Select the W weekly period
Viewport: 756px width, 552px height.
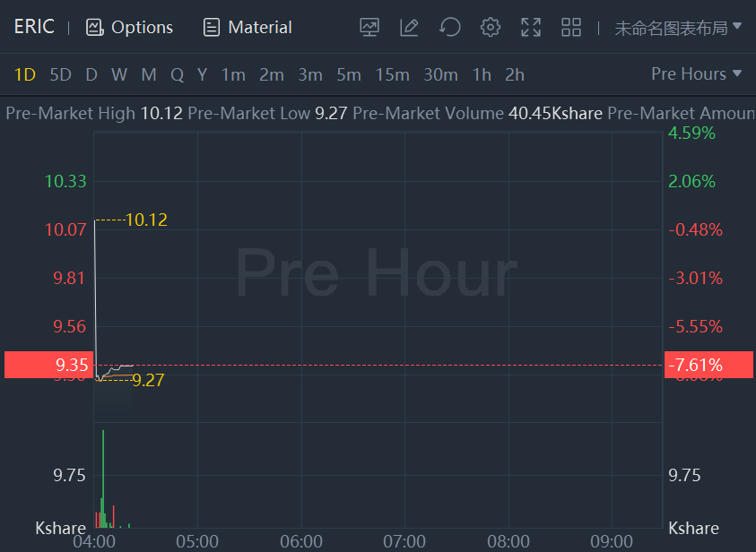(119, 74)
